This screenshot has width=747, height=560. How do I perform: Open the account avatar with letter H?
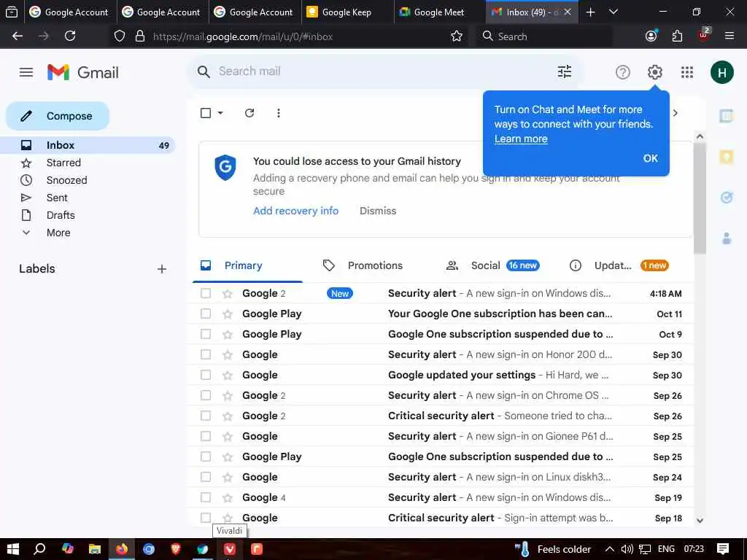click(721, 72)
